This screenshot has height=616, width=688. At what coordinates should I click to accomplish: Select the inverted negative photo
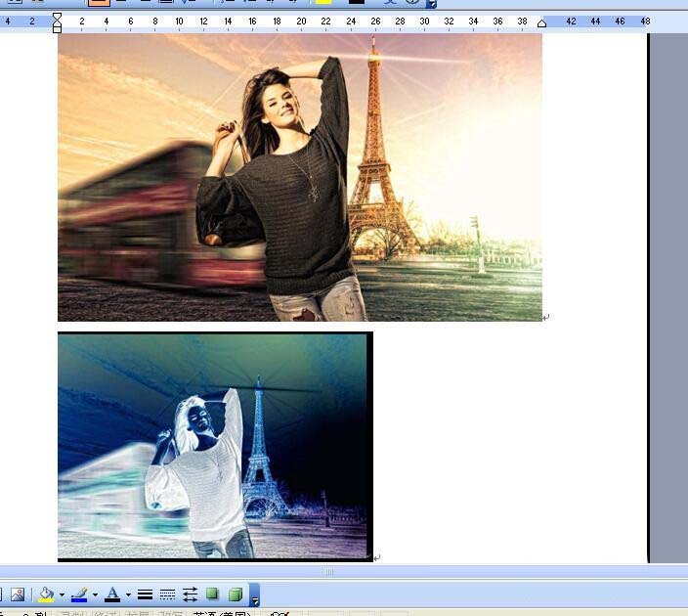pos(214,446)
